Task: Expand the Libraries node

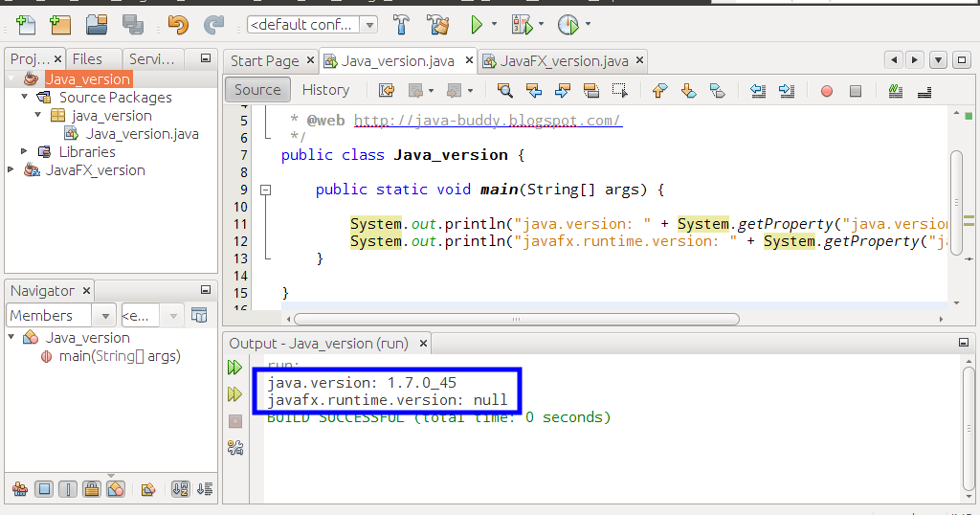Action: tap(24, 151)
